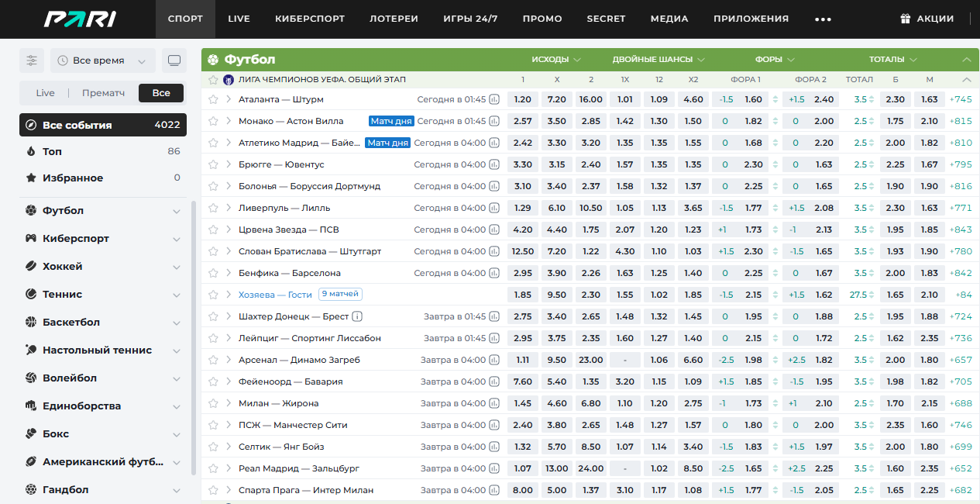The height and width of the screenshot is (504, 980).
Task: Open statistics icon for Ливерпуль — Лилль
Action: tap(494, 208)
